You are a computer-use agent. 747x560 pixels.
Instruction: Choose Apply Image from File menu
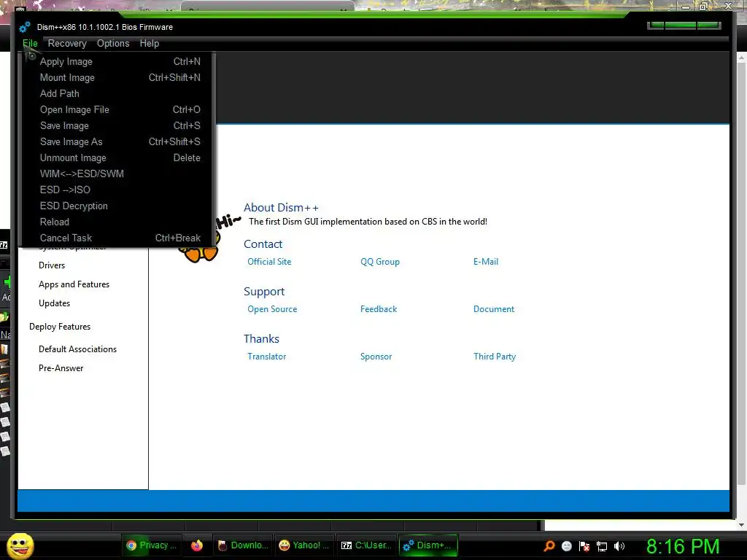coord(117,61)
